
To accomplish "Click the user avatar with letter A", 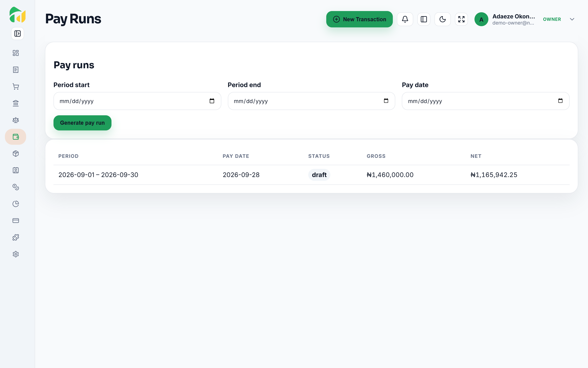I will [x=481, y=19].
